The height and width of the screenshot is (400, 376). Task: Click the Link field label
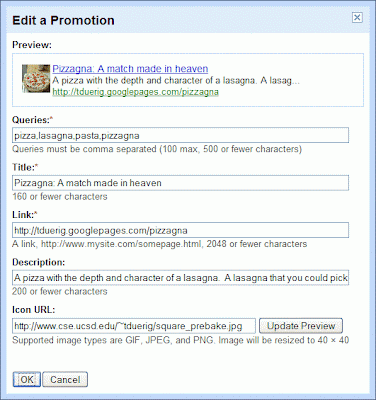click(23, 215)
